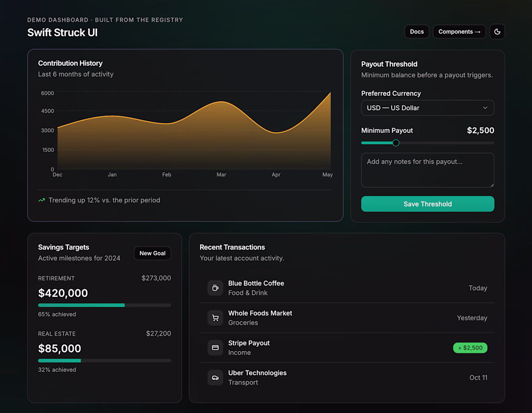Click the Minimum Payout slider handle
532x413 pixels.
click(x=396, y=143)
